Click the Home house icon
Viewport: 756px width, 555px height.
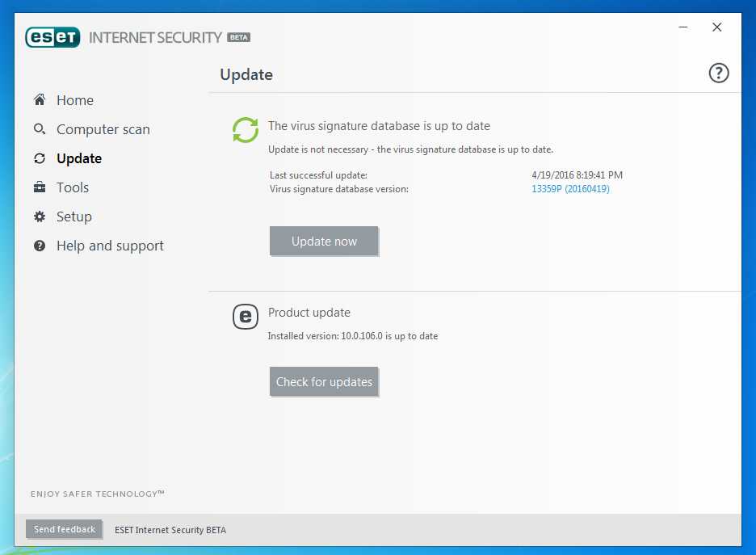tap(40, 100)
